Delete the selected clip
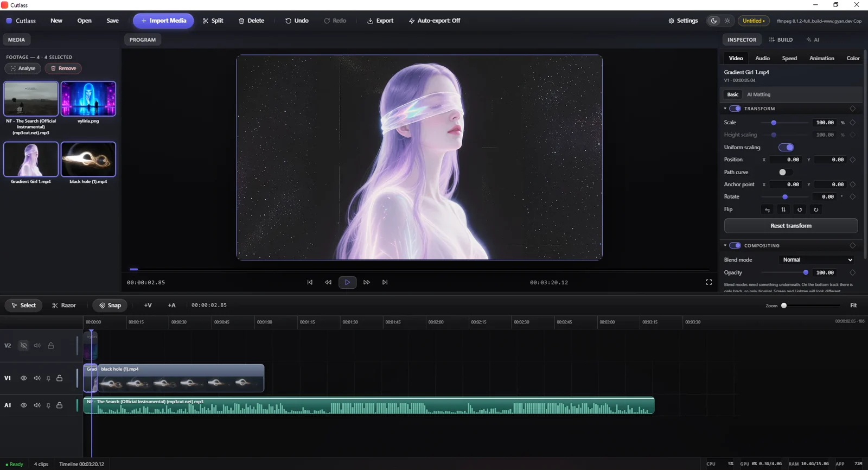 pyautogui.click(x=251, y=21)
